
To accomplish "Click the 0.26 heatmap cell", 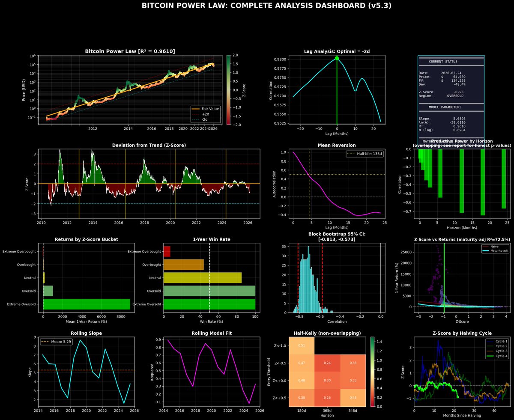I will (x=327, y=398).
